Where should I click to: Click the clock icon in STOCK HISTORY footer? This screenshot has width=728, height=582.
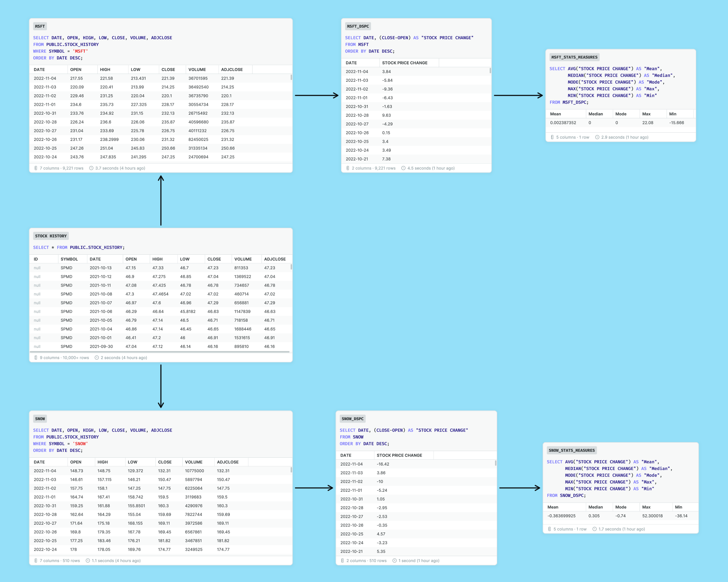tap(97, 358)
